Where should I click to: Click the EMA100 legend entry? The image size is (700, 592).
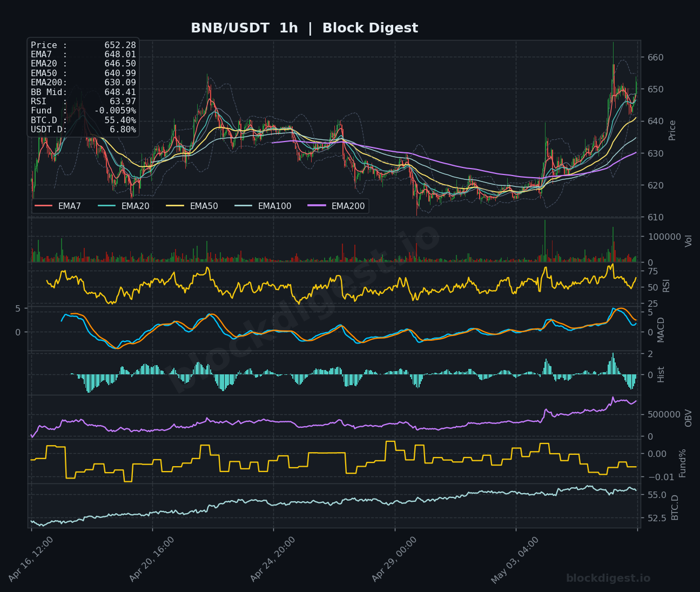pos(263,206)
